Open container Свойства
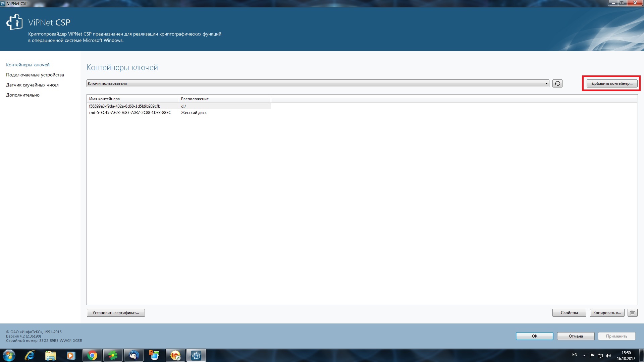The height and width of the screenshot is (362, 644). [569, 313]
